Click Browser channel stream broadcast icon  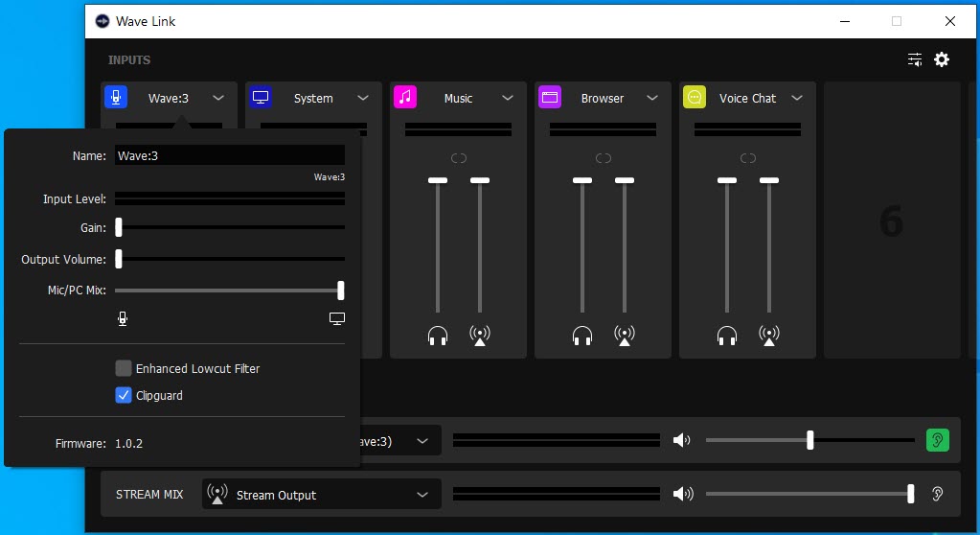pos(625,336)
